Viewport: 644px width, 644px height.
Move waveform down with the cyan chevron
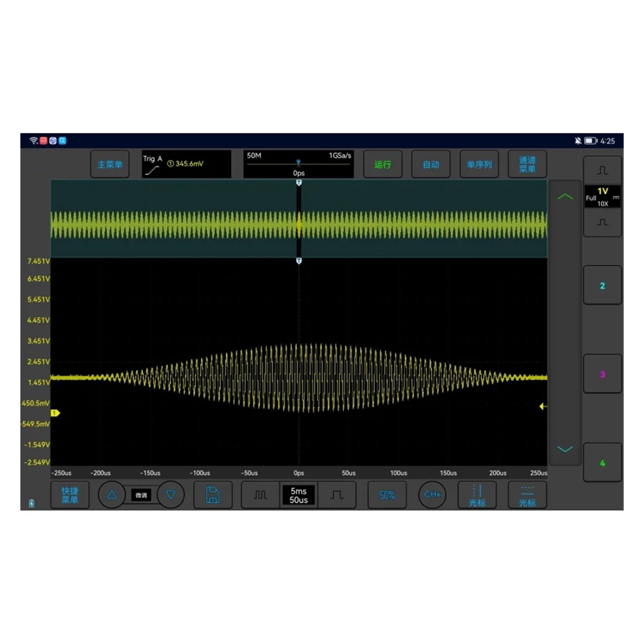[x=565, y=449]
